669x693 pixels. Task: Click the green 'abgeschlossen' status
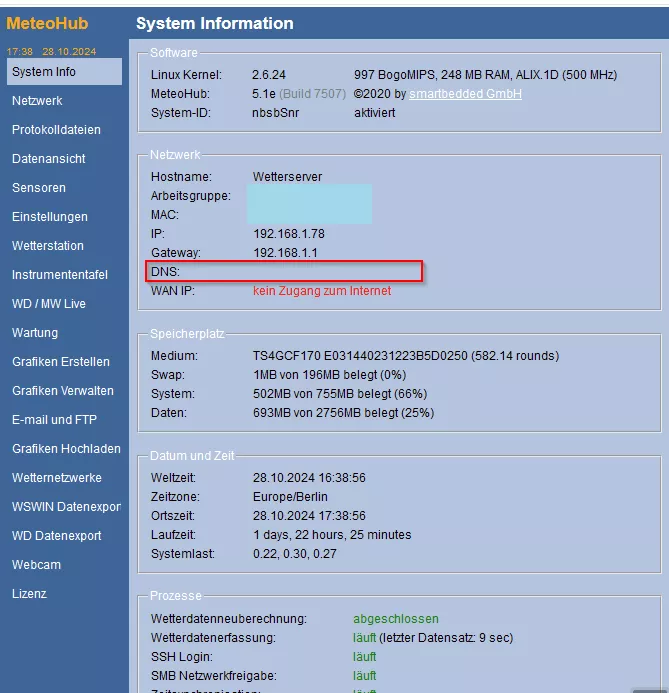pyautogui.click(x=396, y=619)
